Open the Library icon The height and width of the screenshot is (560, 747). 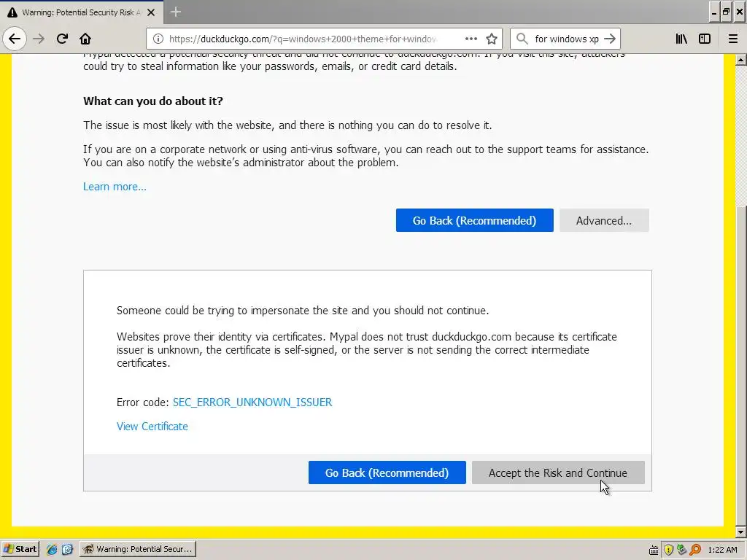pyautogui.click(x=681, y=39)
